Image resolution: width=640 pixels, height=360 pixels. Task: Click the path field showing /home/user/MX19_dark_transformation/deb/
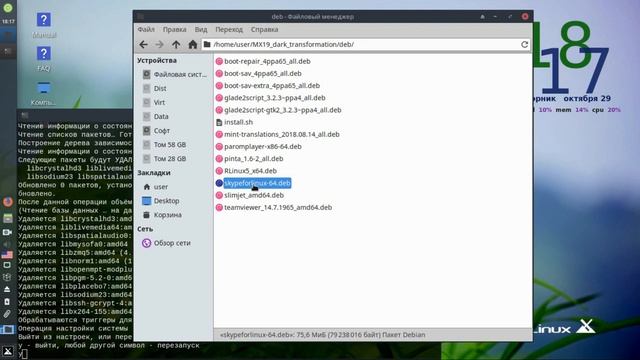click(x=366, y=44)
